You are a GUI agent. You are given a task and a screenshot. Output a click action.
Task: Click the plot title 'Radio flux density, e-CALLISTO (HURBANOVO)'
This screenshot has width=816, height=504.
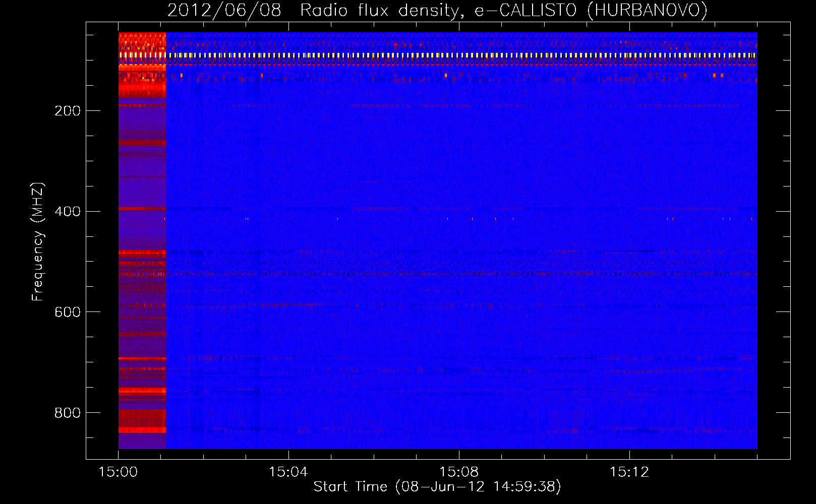tap(504, 10)
